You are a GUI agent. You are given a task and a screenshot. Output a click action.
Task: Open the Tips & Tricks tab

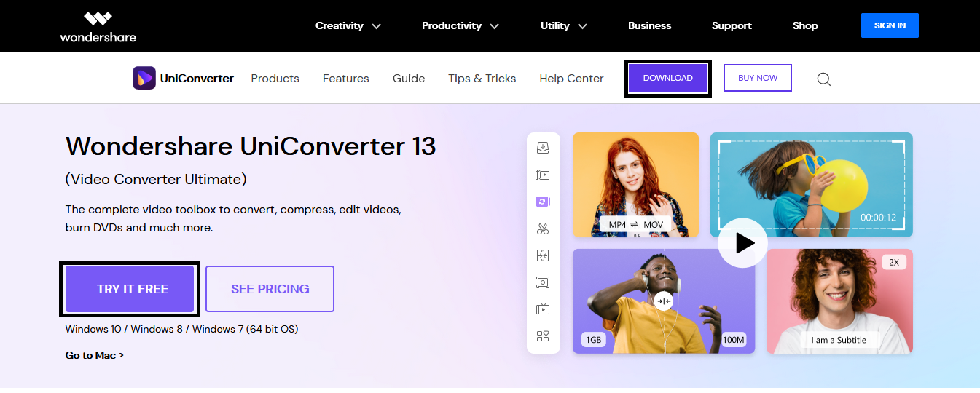(482, 79)
